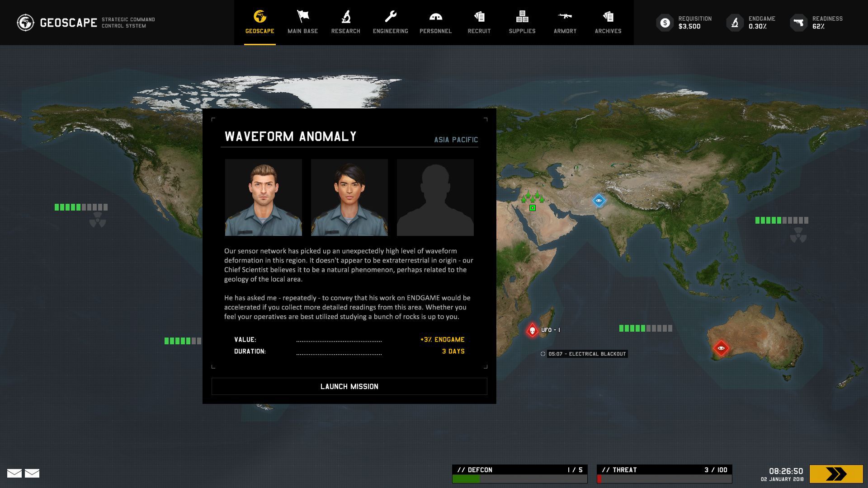The image size is (868, 488).
Task: Click the Electrical Blackout event label
Action: (x=586, y=354)
